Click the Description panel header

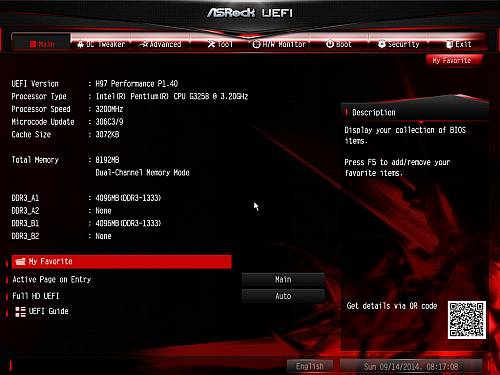click(x=415, y=112)
